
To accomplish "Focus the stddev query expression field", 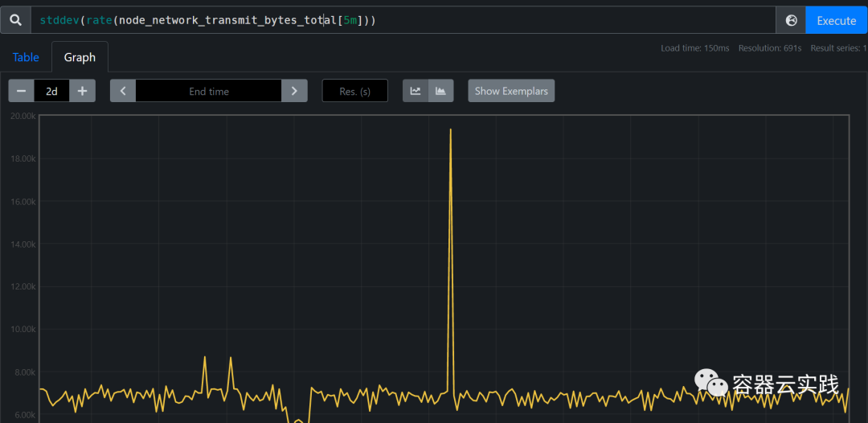I will point(402,20).
